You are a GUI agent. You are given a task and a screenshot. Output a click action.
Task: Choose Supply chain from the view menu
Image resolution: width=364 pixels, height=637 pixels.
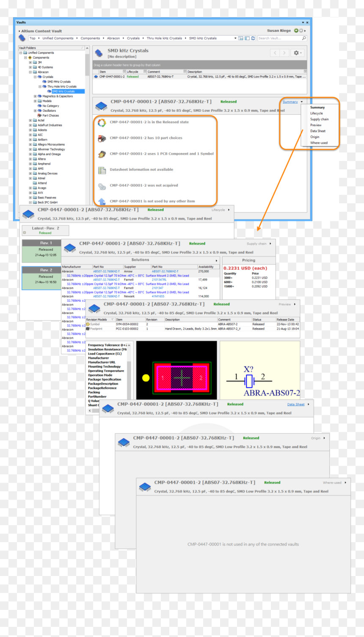pyautogui.click(x=320, y=119)
